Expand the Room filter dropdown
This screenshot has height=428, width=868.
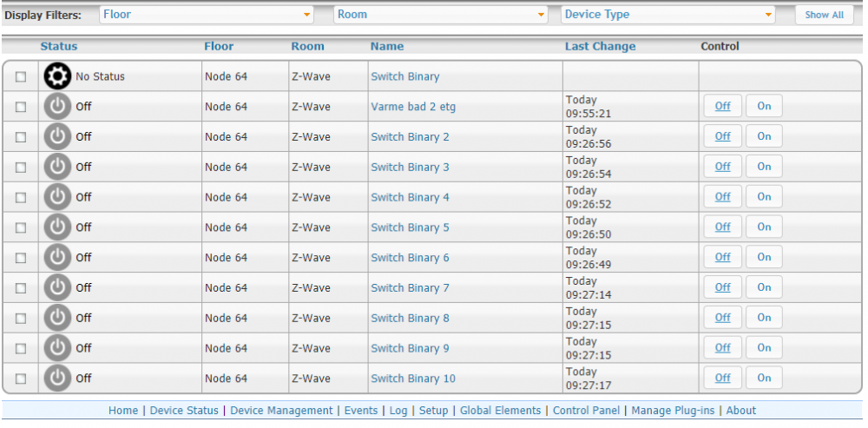(441, 15)
